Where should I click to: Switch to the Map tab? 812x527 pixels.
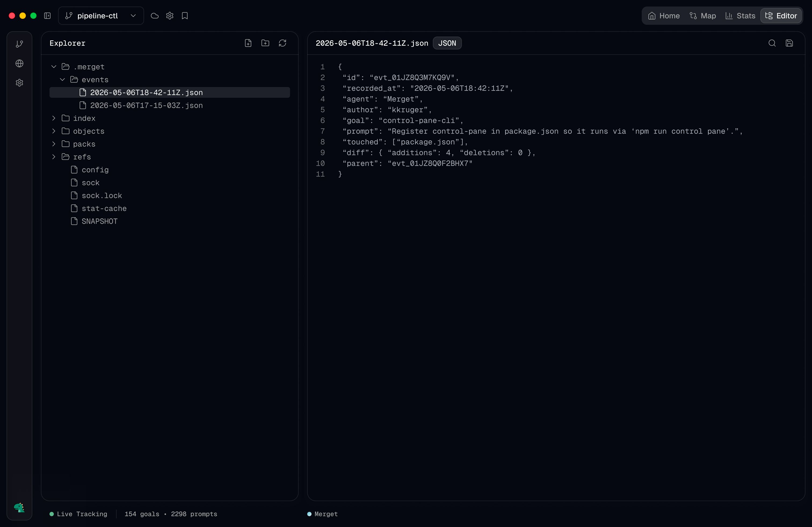click(702, 16)
